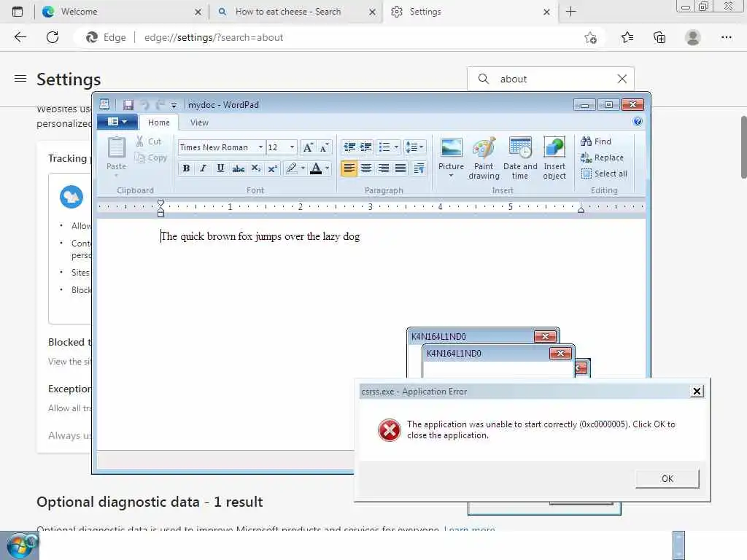The height and width of the screenshot is (560, 747).
Task: Click OK in the csrss.exe error dialog
Action: (667, 478)
